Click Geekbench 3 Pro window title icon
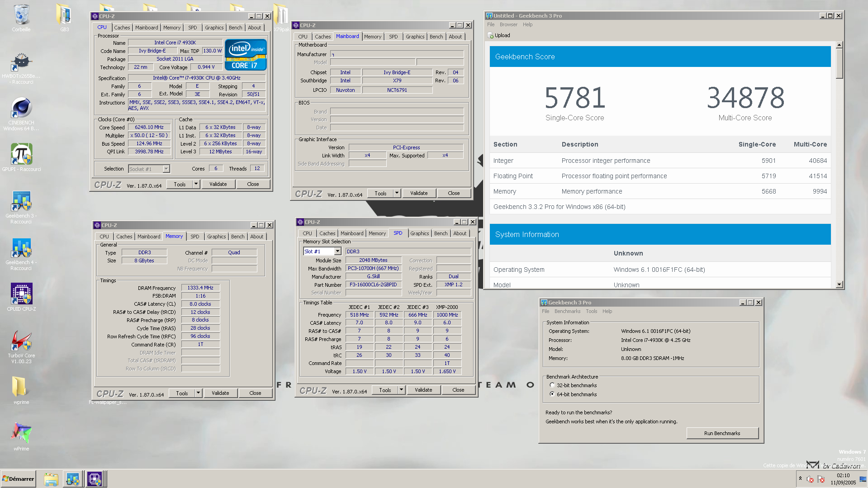 pyautogui.click(x=544, y=303)
